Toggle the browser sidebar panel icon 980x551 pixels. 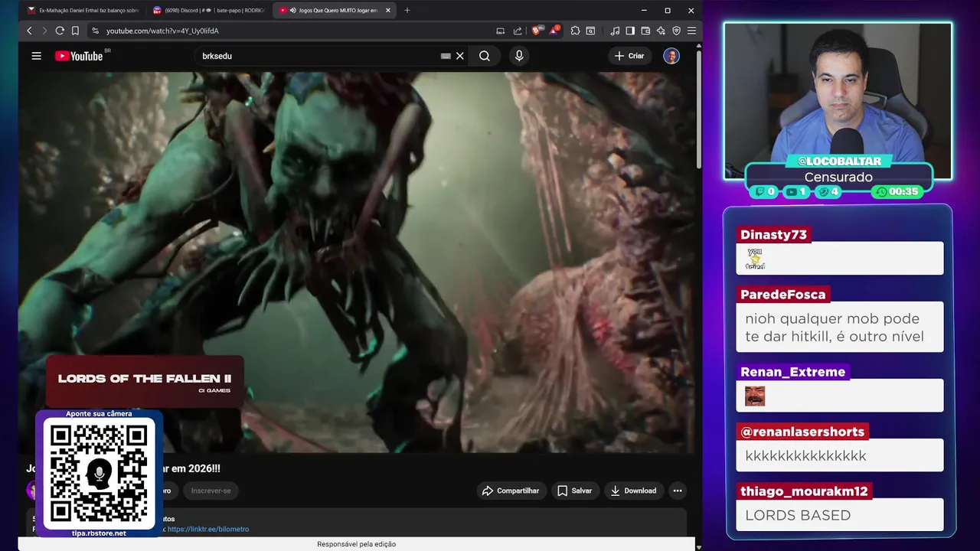[x=630, y=31]
